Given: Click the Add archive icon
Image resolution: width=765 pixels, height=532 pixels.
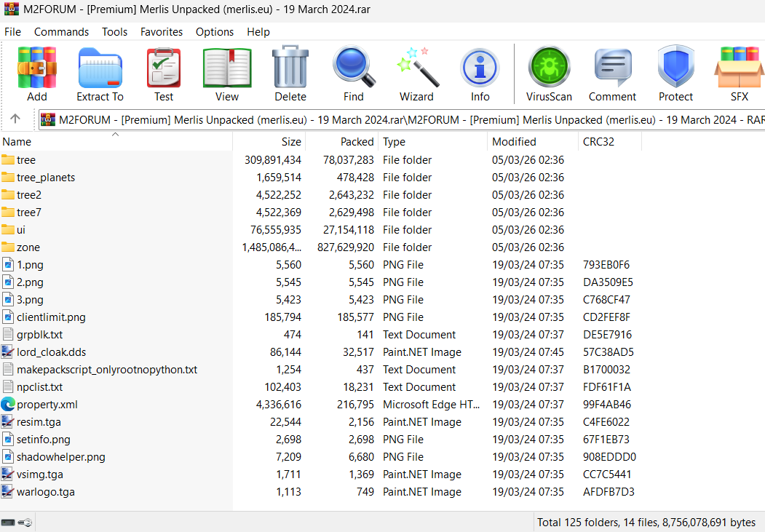Looking at the screenshot, I should (36, 65).
